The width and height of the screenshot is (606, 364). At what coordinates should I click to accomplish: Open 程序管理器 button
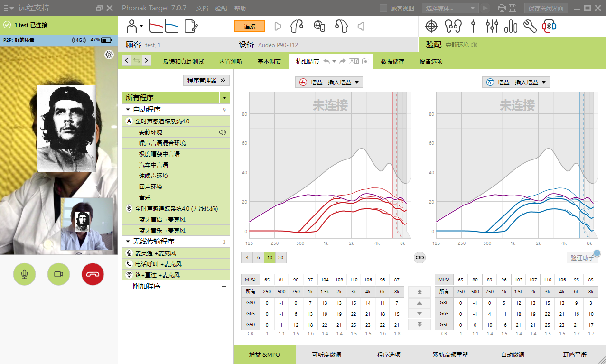206,80
